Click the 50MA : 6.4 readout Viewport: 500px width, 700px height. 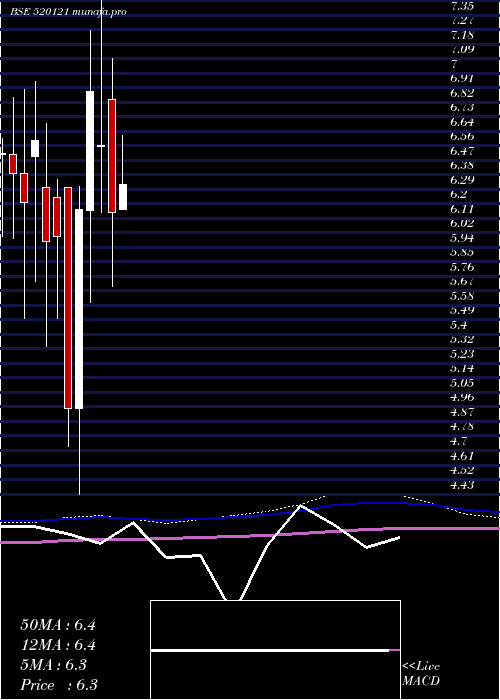(x=58, y=625)
